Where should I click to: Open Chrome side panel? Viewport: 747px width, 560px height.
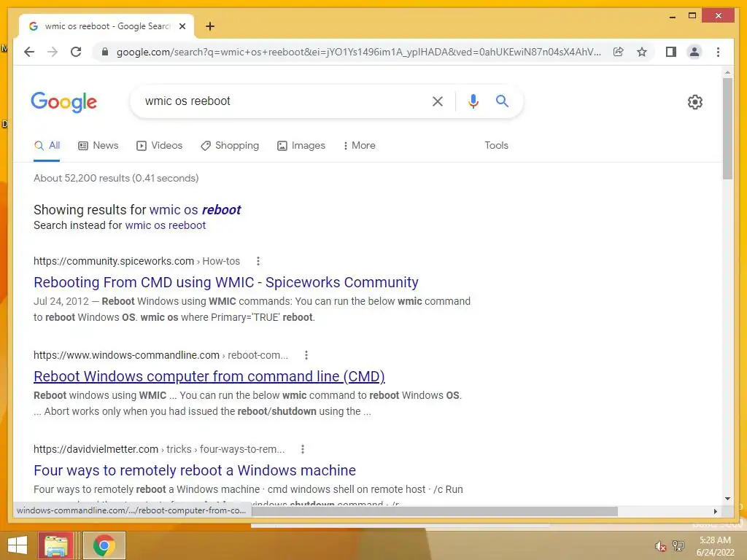coord(671,52)
